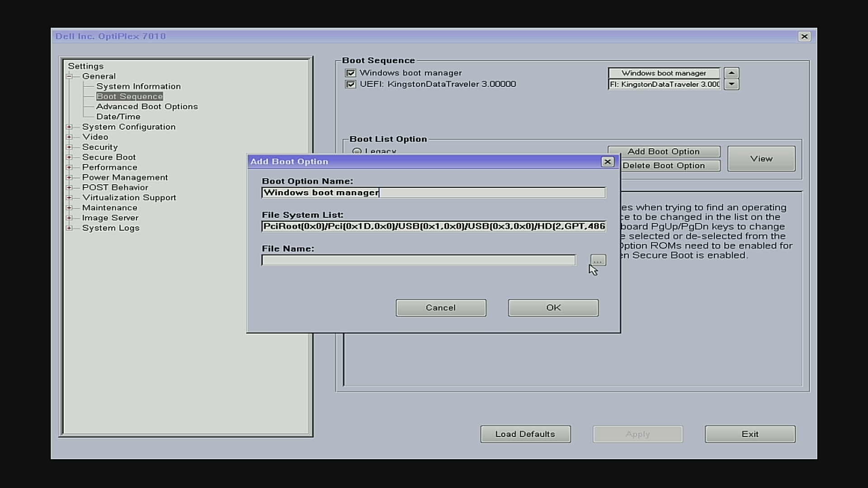Viewport: 868px width, 488px height.
Task: Expand the System Configuration node
Action: [x=69, y=127]
